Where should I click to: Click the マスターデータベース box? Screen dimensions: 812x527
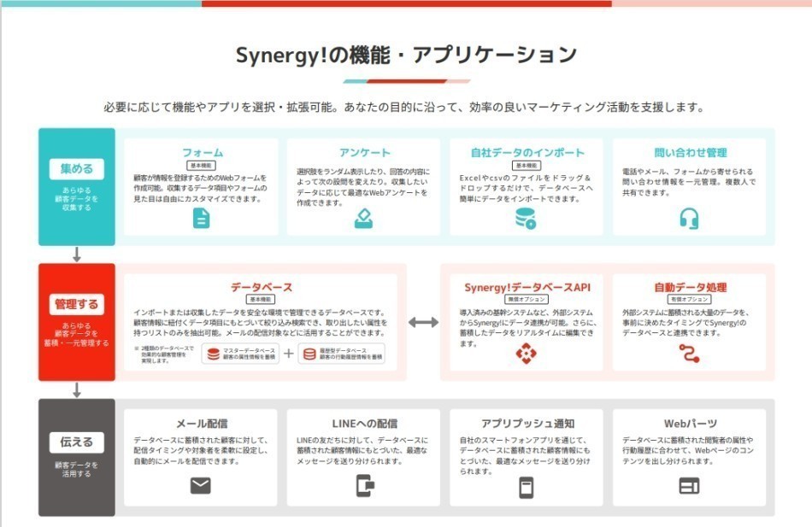[240, 354]
